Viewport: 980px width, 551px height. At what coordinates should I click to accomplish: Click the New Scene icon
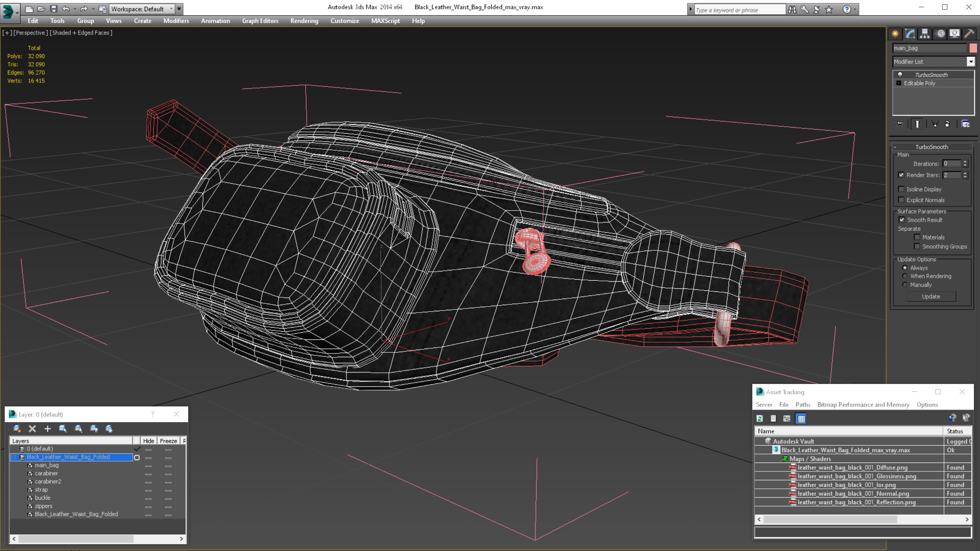click(29, 9)
